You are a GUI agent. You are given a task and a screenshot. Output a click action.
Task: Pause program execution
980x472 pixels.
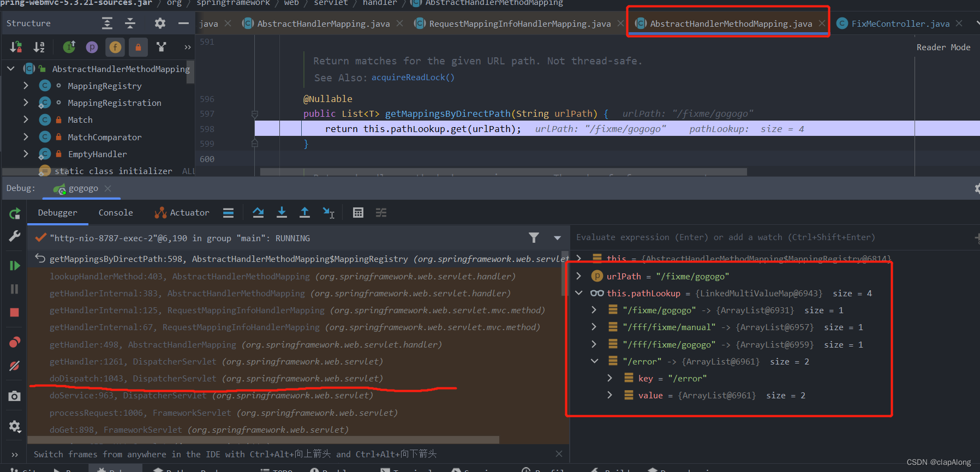(15, 289)
